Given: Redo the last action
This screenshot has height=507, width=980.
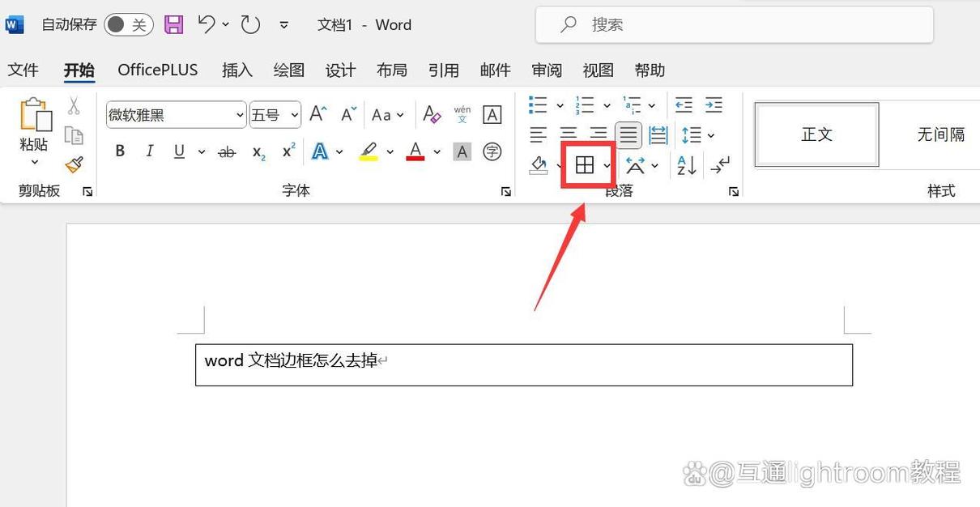Looking at the screenshot, I should tap(250, 24).
